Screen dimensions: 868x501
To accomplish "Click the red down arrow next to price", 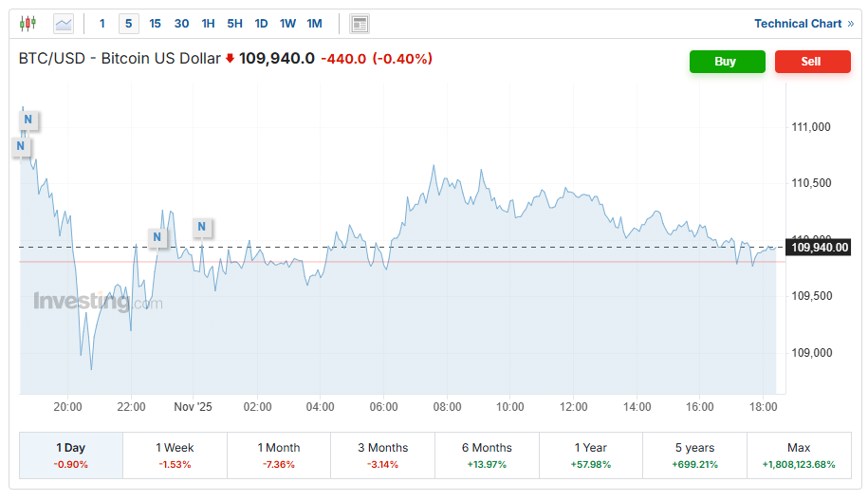I will point(230,59).
